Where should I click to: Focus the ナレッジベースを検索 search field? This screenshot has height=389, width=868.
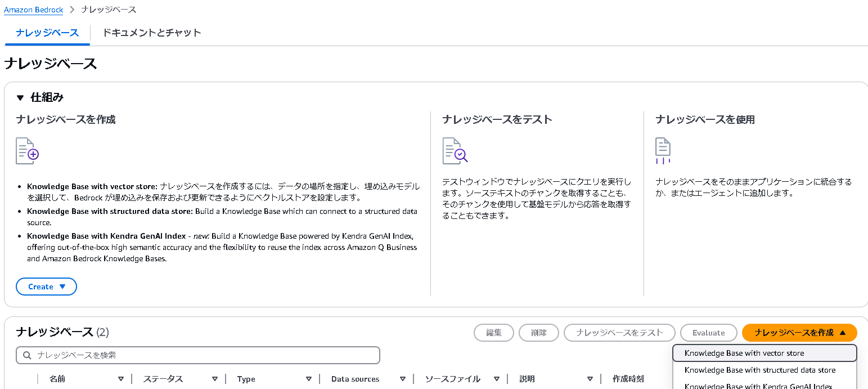198,355
